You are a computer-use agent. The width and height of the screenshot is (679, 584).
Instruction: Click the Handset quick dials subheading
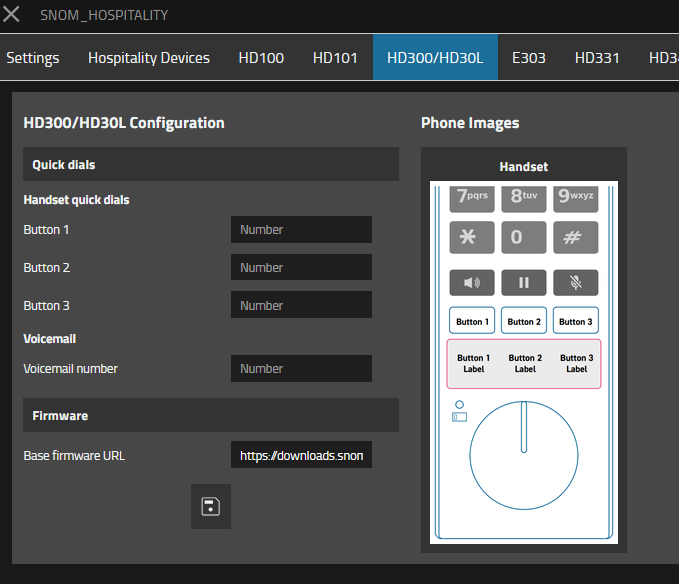[76, 200]
